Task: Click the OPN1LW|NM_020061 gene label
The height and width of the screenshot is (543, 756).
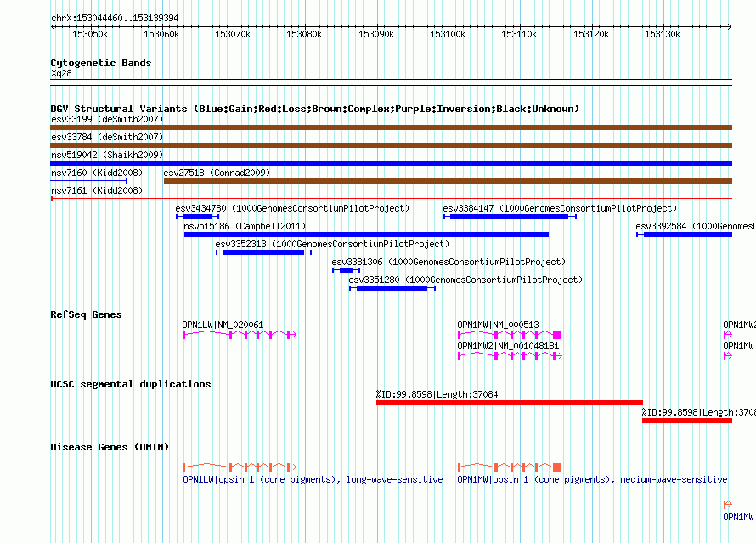Action: [x=223, y=325]
